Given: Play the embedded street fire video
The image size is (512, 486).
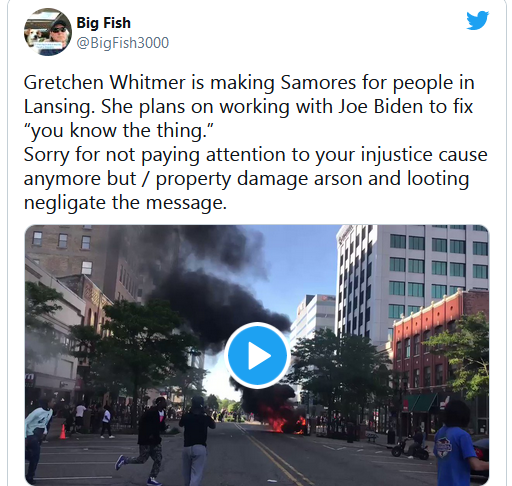Looking at the screenshot, I should 257,355.
